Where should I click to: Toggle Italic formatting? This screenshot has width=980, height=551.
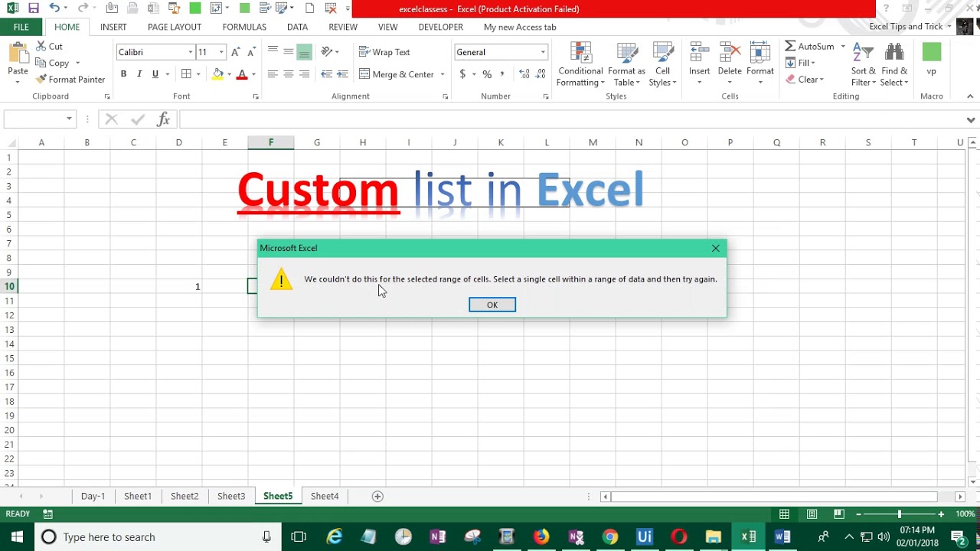139,74
